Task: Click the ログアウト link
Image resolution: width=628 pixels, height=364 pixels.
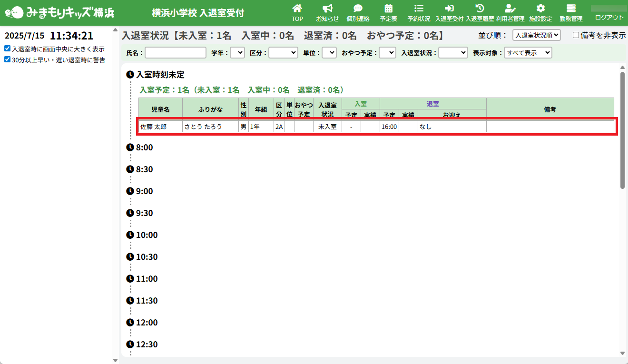Action: click(609, 18)
